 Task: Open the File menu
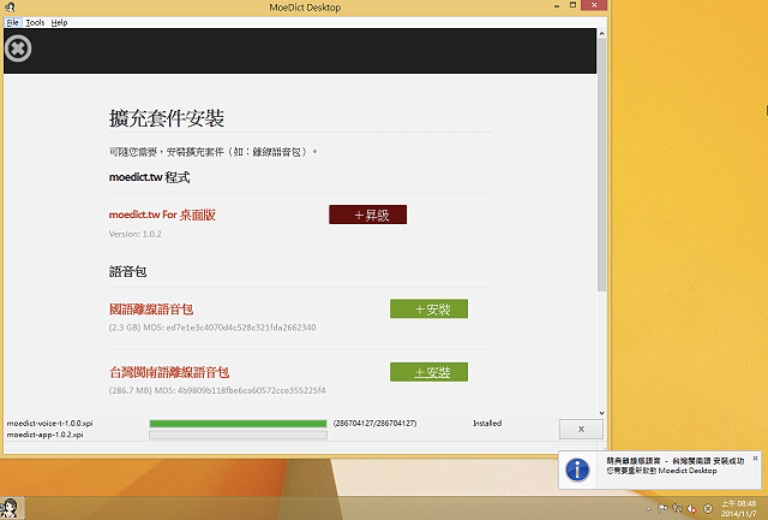[x=12, y=23]
